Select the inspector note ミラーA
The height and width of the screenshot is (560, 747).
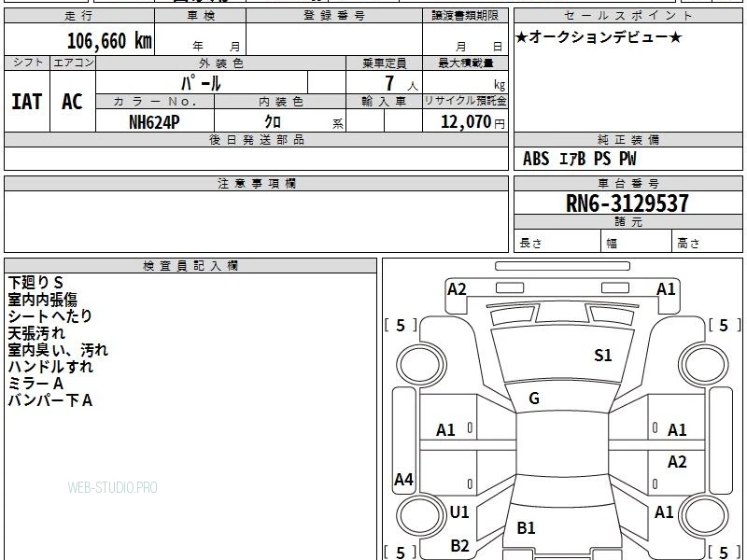35,384
